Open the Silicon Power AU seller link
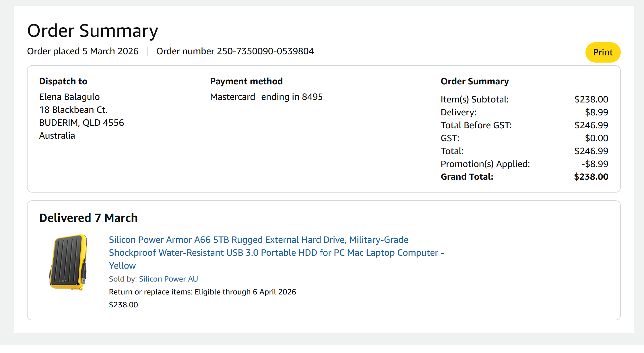Image resolution: width=644 pixels, height=353 pixels. pyautogui.click(x=168, y=279)
